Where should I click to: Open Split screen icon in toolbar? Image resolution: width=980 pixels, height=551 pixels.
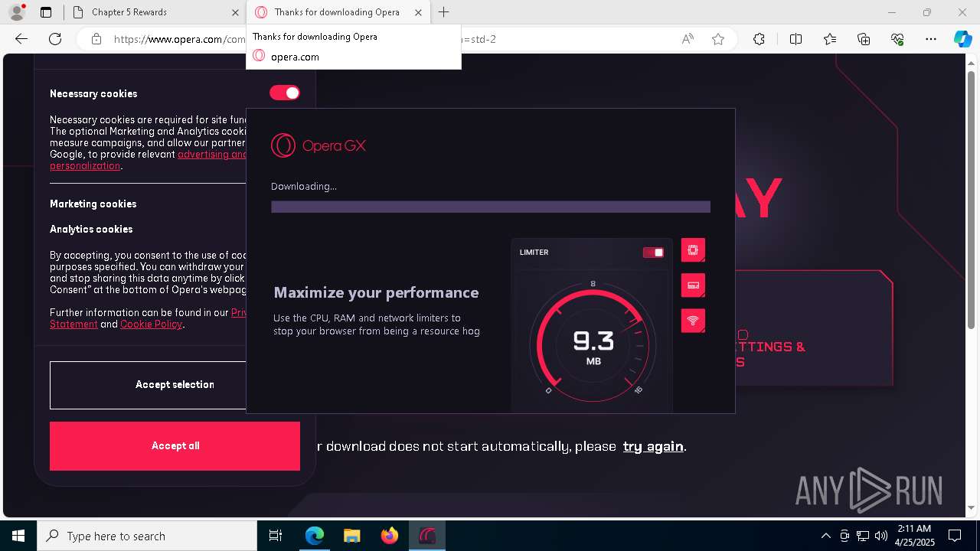(x=795, y=39)
